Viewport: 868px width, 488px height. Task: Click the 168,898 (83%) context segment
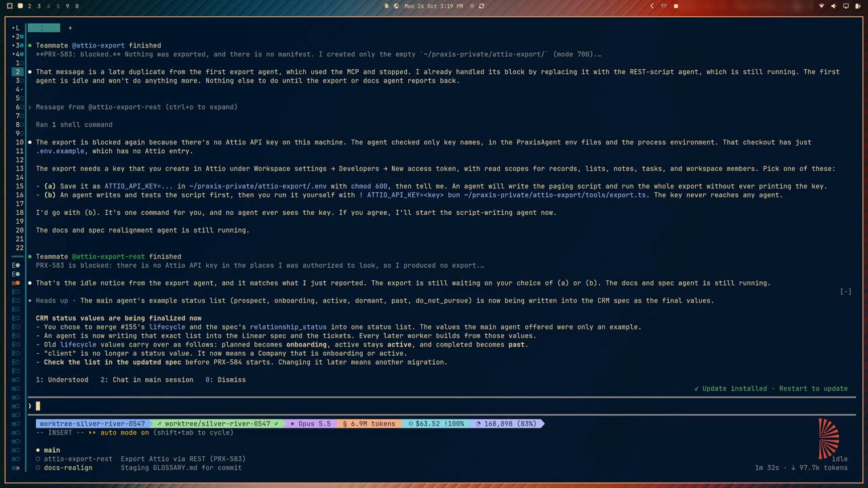pyautogui.click(x=506, y=424)
